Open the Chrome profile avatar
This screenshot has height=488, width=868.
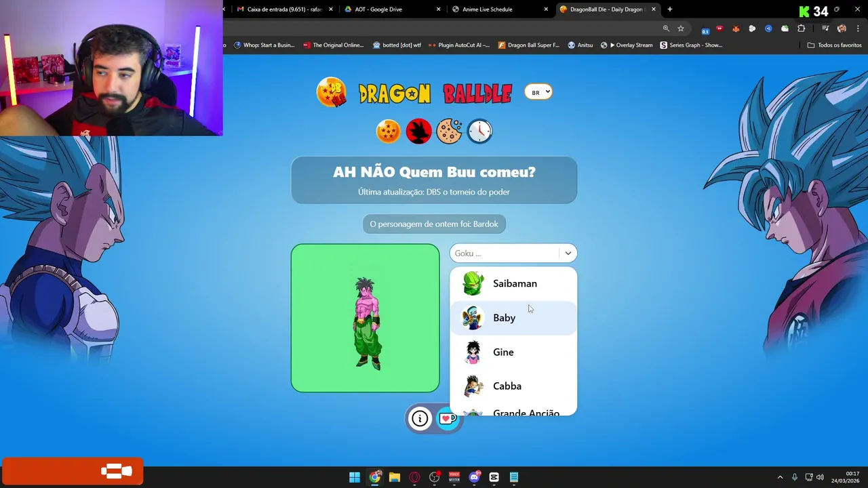tap(842, 28)
